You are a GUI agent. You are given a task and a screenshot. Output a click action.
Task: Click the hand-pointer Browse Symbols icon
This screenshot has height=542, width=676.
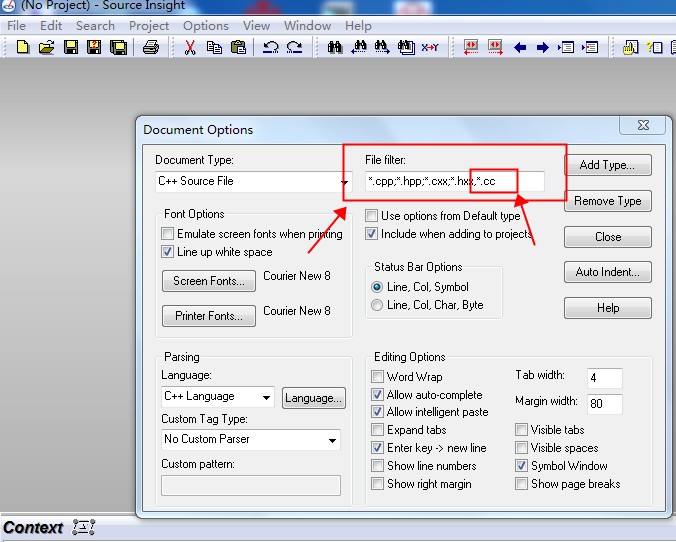(630, 47)
